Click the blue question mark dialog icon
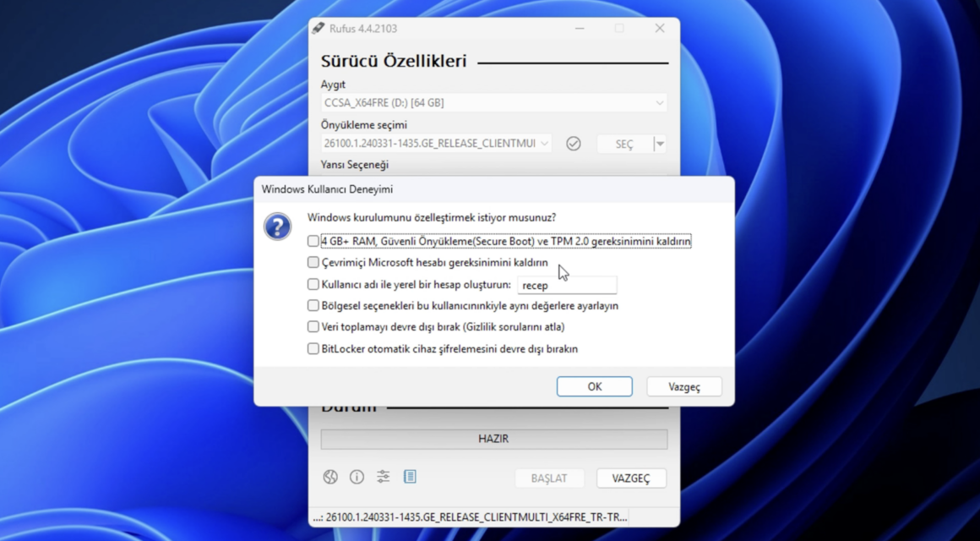Image resolution: width=980 pixels, height=541 pixels. 277,227
